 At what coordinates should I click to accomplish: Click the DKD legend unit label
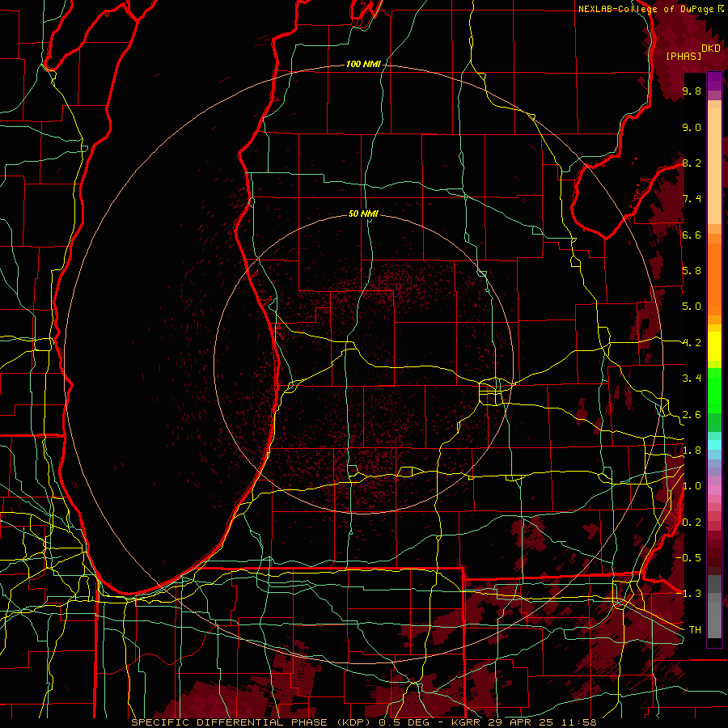pos(710,49)
